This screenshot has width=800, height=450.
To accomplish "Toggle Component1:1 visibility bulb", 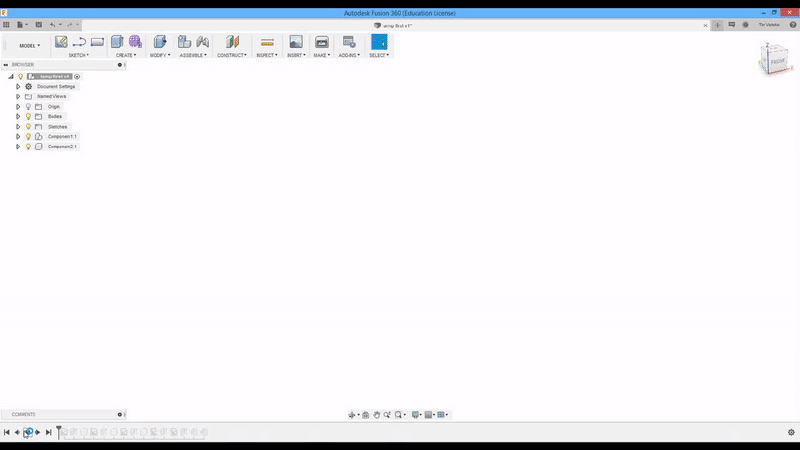I will (x=29, y=136).
